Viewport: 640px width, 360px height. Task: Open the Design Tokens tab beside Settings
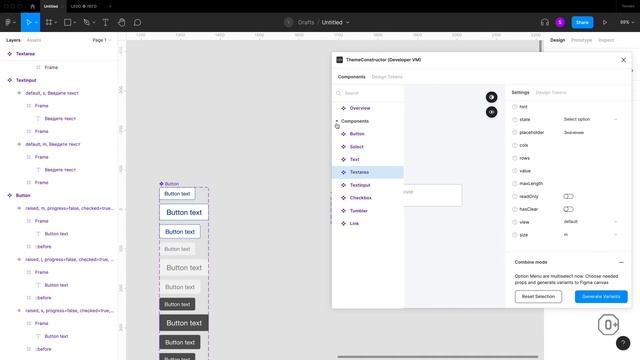[x=551, y=93]
